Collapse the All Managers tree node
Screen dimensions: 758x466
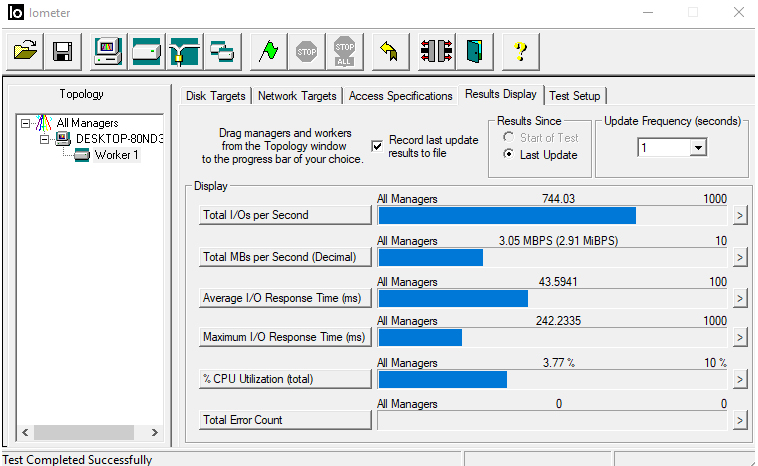pos(26,123)
